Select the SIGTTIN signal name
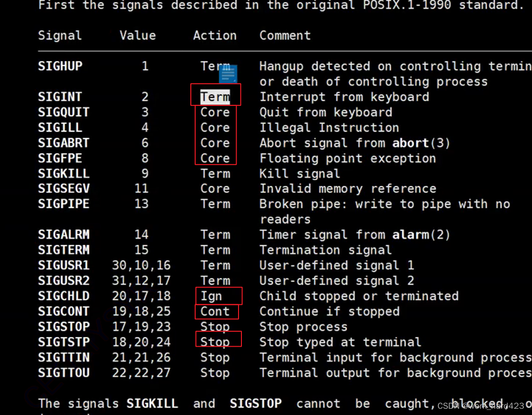 64,357
